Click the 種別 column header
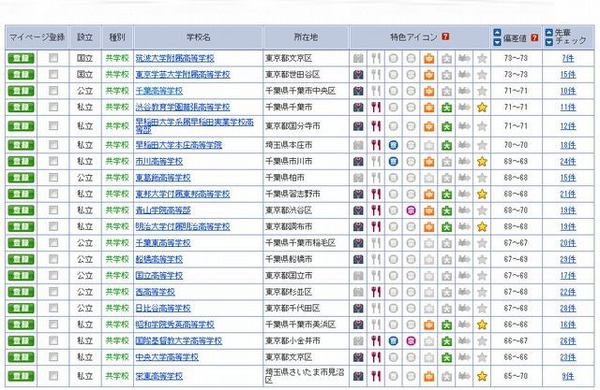 pyautogui.click(x=117, y=37)
